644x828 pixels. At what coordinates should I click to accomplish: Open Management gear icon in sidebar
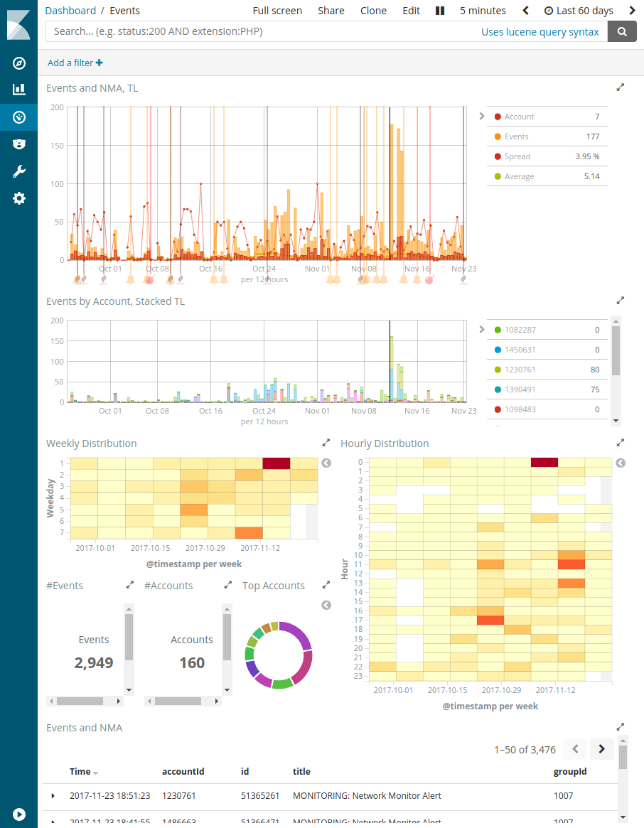pos(19,198)
